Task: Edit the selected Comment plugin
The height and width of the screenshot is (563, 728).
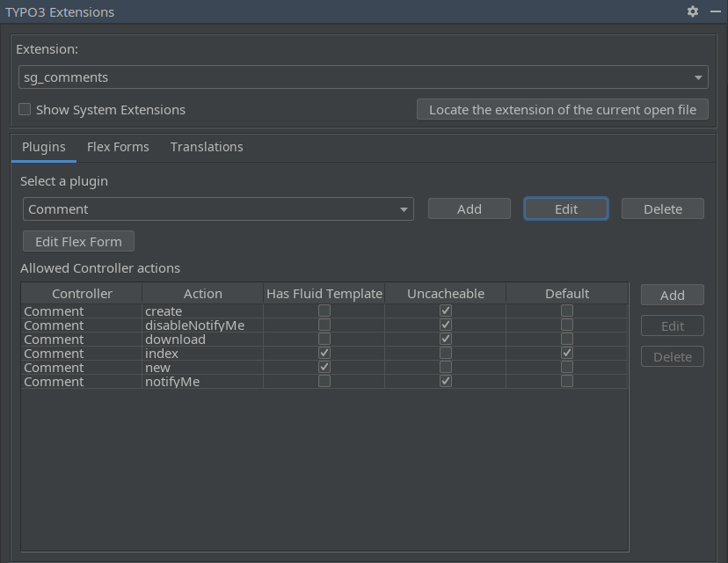Action: 566,209
